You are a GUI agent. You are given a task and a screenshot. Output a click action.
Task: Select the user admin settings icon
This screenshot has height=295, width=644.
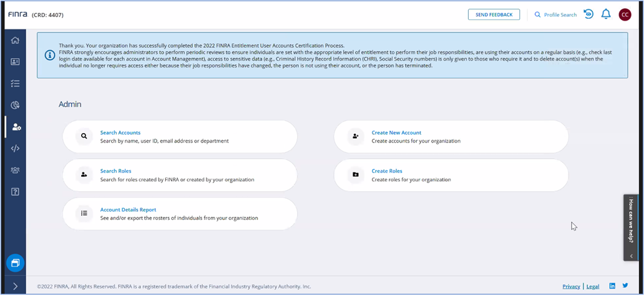click(x=16, y=127)
